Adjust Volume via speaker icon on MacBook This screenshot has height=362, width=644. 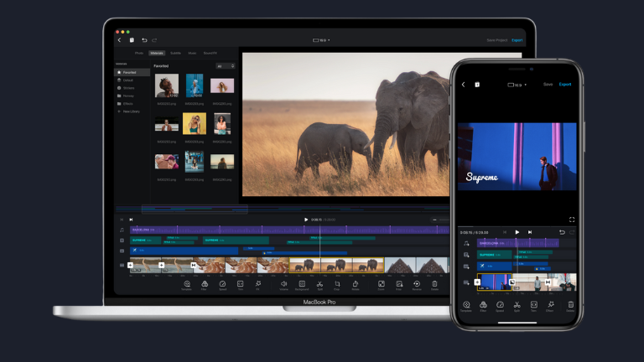[x=283, y=285]
